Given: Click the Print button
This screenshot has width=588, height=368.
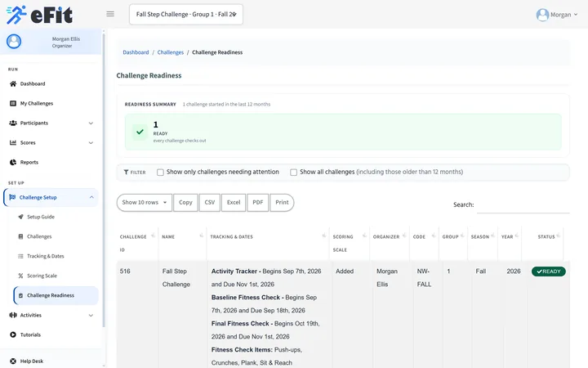Looking at the screenshot, I should pos(282,203).
